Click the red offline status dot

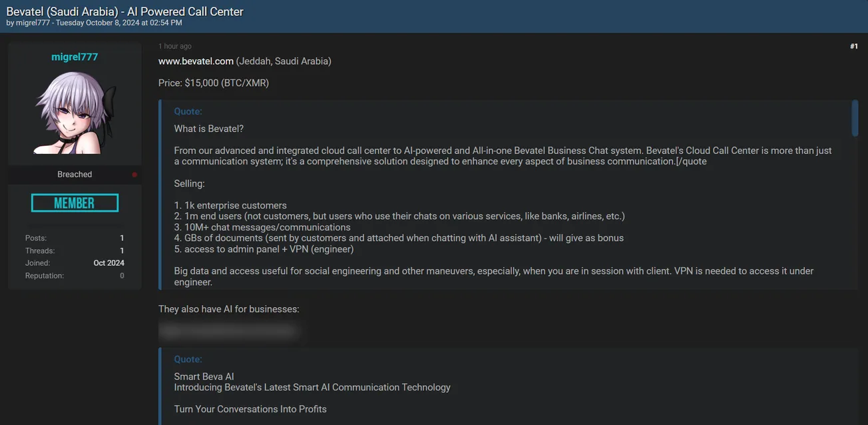tap(134, 175)
